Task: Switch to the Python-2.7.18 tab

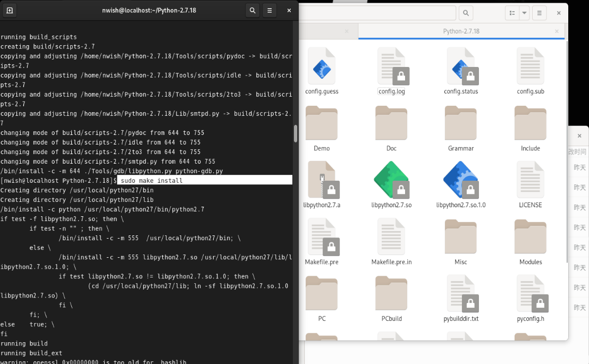Action: pyautogui.click(x=461, y=31)
